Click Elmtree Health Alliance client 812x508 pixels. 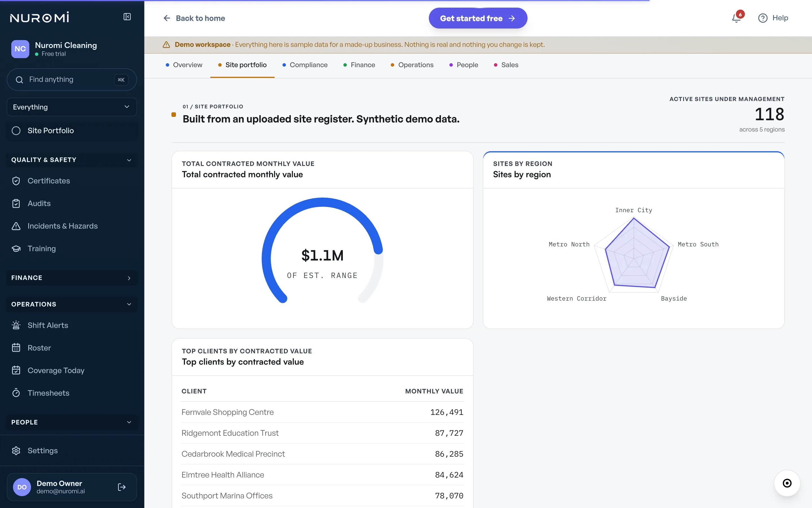pyautogui.click(x=222, y=475)
